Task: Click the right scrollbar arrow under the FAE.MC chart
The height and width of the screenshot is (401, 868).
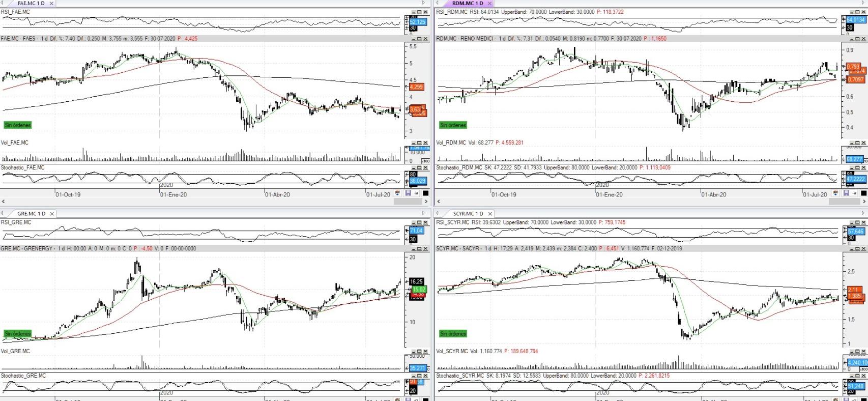Action: tap(426, 202)
